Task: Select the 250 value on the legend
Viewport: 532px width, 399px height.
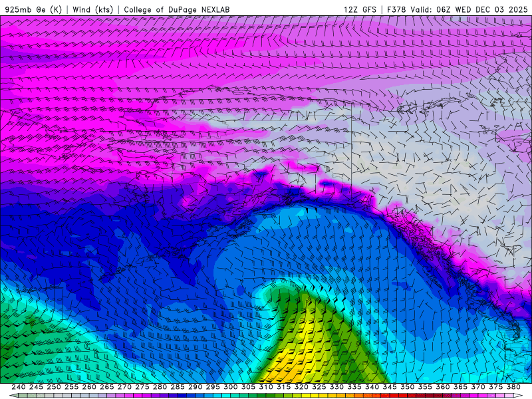Action: point(54,387)
